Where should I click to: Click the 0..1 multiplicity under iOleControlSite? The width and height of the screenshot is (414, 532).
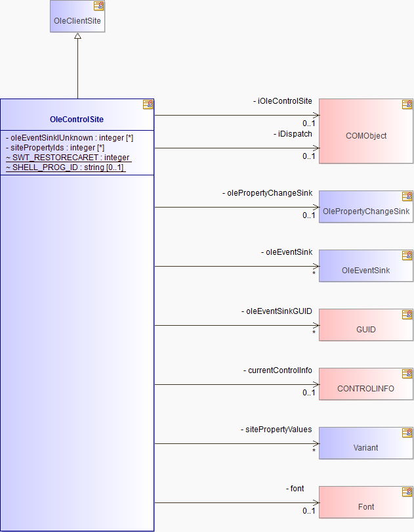(x=309, y=123)
